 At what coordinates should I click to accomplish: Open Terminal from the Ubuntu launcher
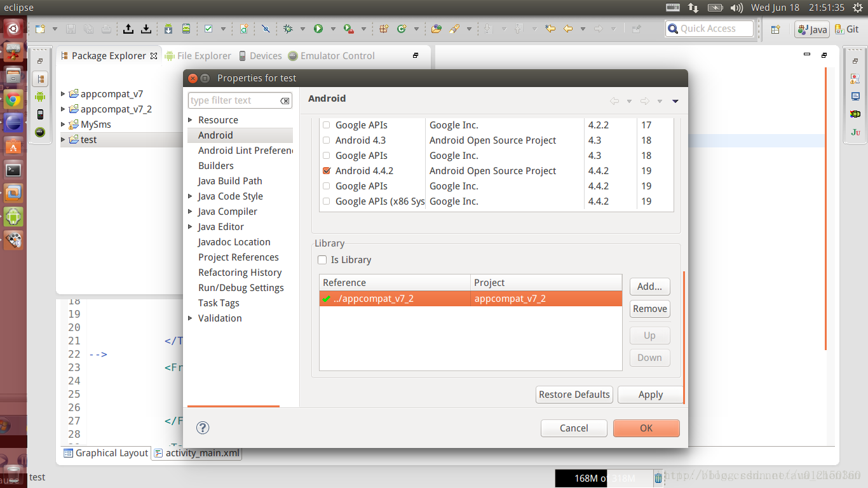pyautogui.click(x=13, y=170)
